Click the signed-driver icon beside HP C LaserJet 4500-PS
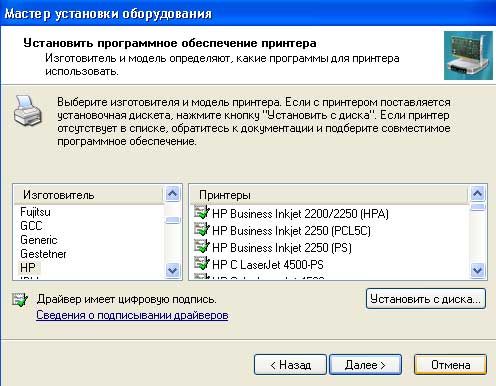The image size is (496, 386). coord(202,264)
